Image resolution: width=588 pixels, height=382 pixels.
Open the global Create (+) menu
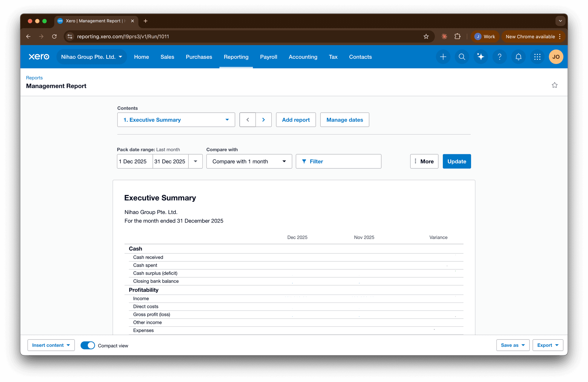(443, 57)
